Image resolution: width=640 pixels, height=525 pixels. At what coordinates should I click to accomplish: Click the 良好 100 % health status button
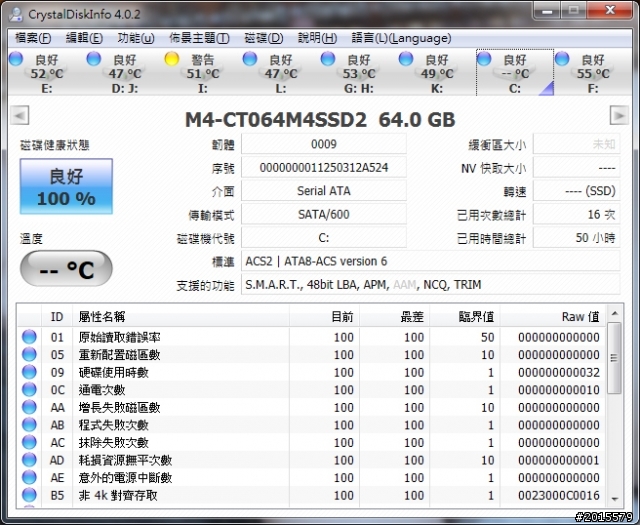[x=66, y=187]
